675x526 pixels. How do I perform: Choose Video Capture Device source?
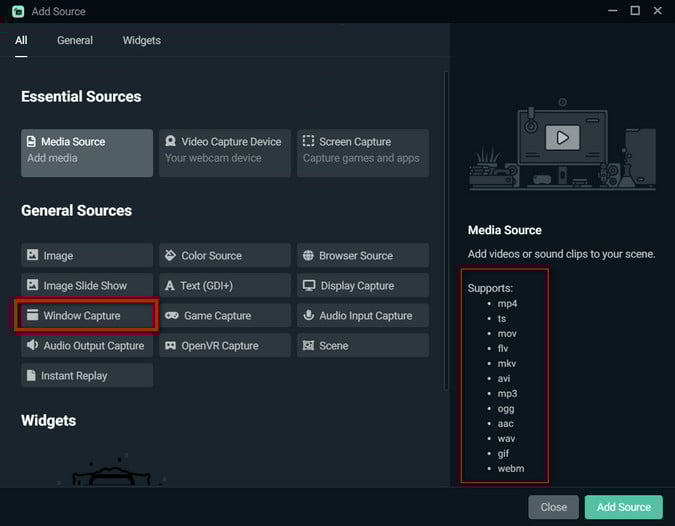(225, 153)
